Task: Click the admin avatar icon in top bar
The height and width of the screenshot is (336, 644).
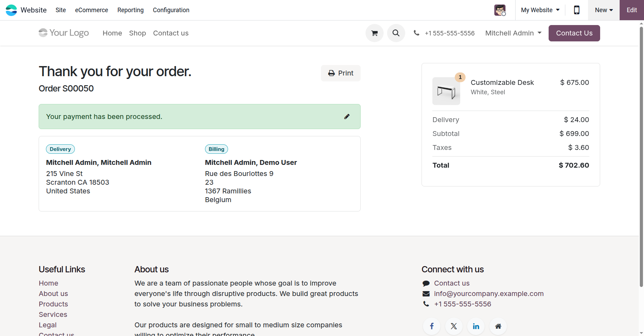Action: pyautogui.click(x=500, y=10)
